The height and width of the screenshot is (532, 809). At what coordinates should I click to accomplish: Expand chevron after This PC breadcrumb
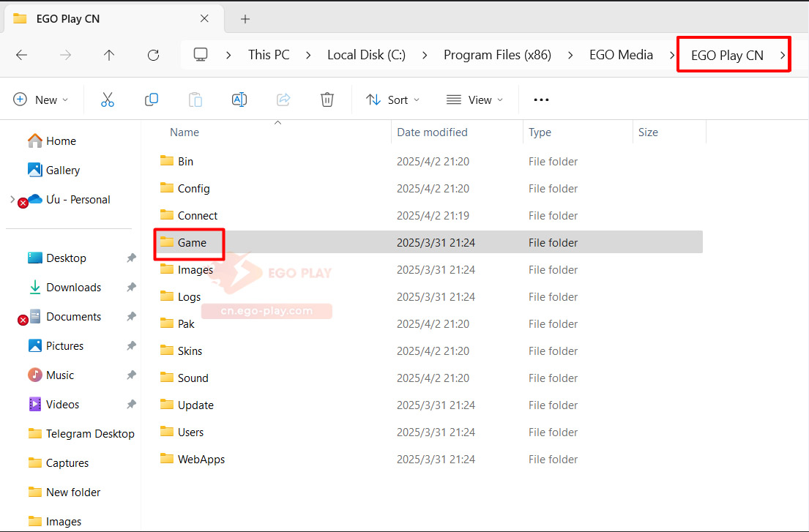[x=308, y=55]
